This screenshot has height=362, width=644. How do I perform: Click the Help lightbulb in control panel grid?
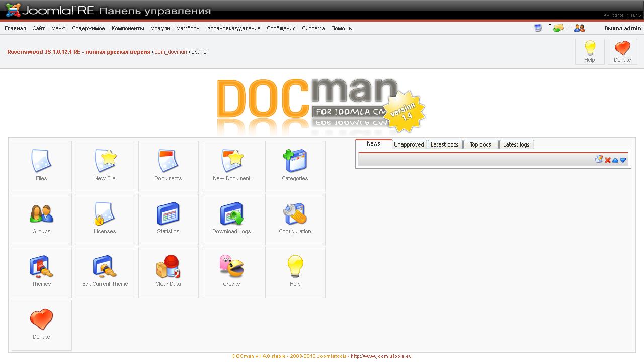click(295, 271)
